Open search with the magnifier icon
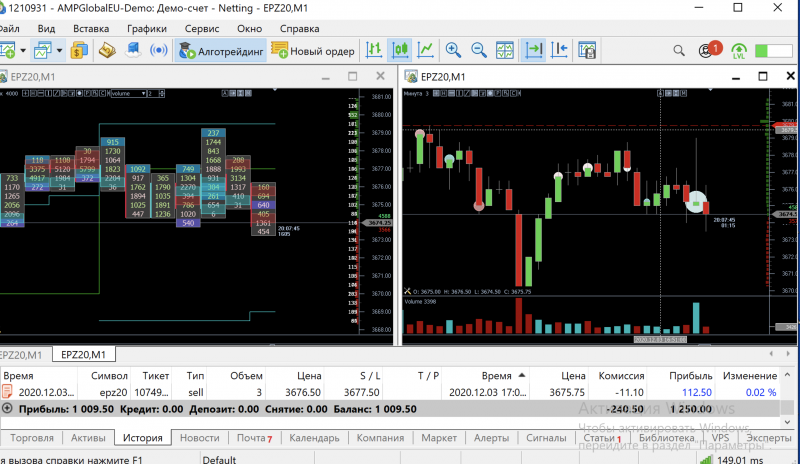800x464 pixels. coord(679,51)
